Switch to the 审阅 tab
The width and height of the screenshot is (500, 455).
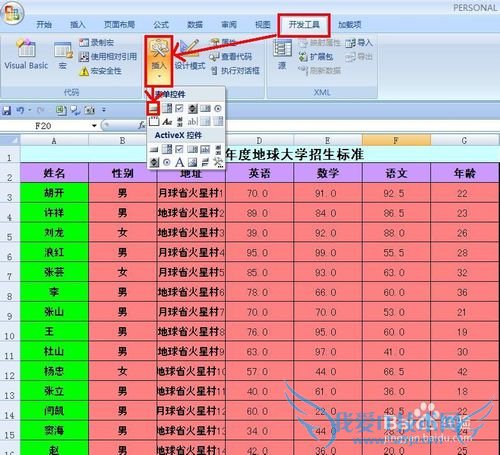click(x=229, y=24)
